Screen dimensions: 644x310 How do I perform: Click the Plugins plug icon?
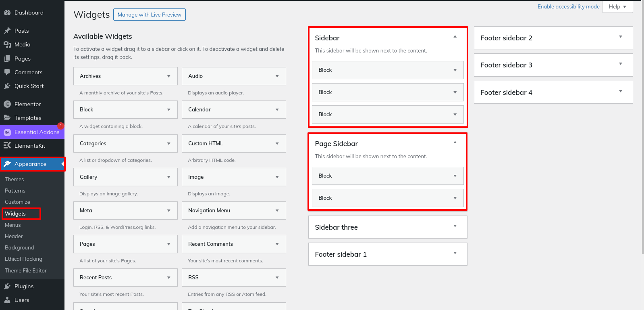7,286
